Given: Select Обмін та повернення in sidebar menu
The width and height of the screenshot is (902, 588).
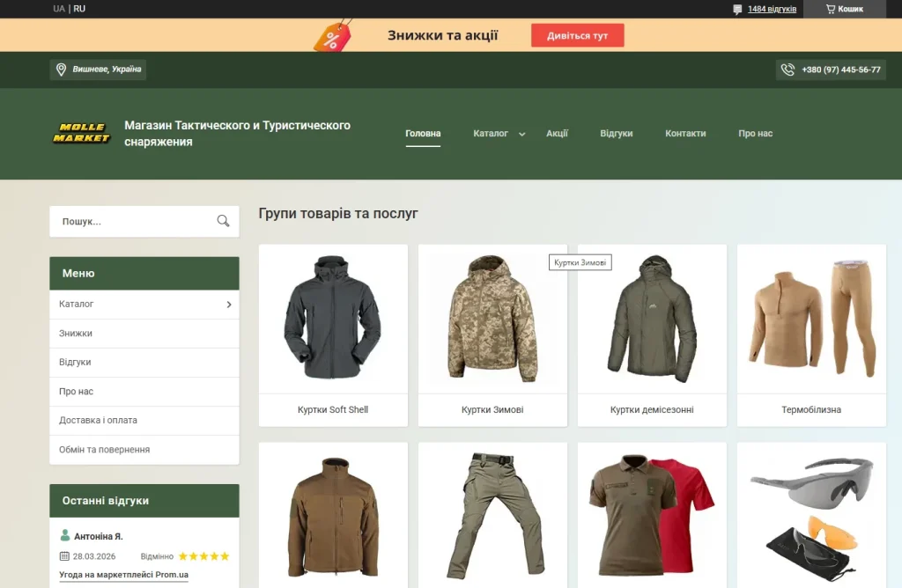Looking at the screenshot, I should [x=144, y=450].
